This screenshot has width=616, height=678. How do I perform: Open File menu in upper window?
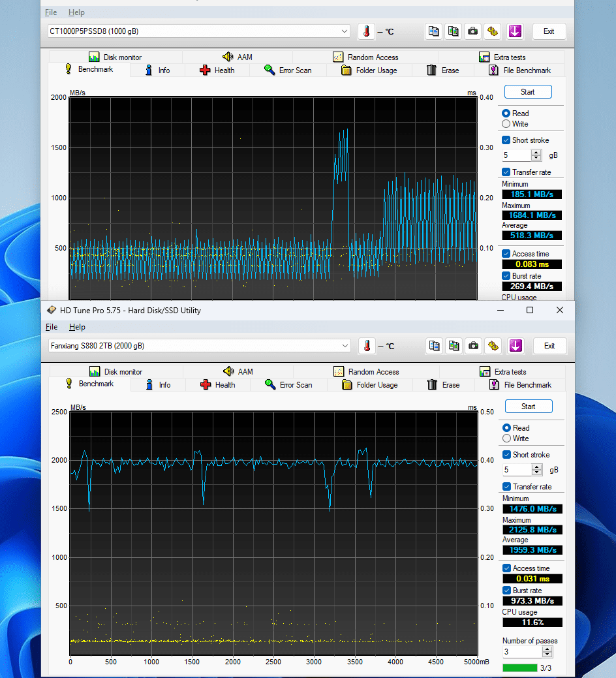[51, 12]
